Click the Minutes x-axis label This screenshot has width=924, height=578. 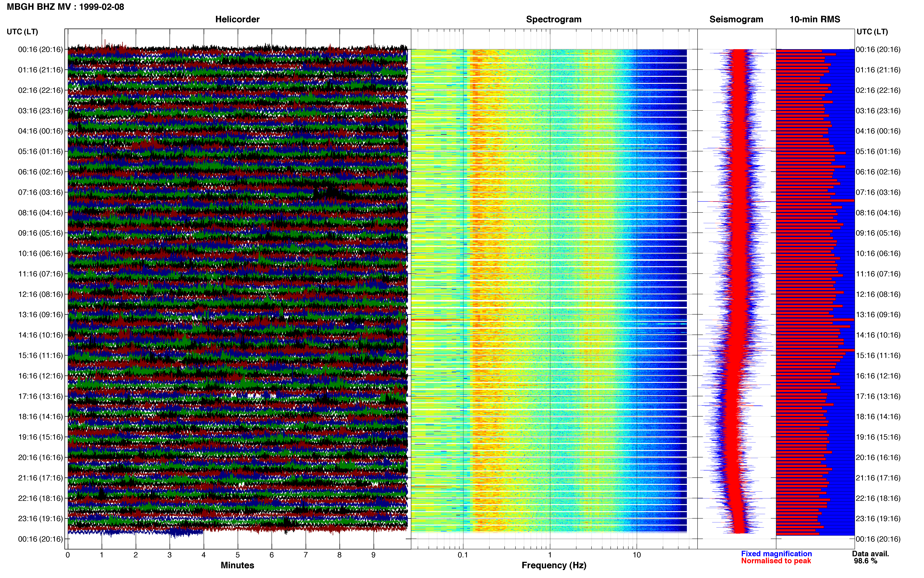[x=237, y=565]
